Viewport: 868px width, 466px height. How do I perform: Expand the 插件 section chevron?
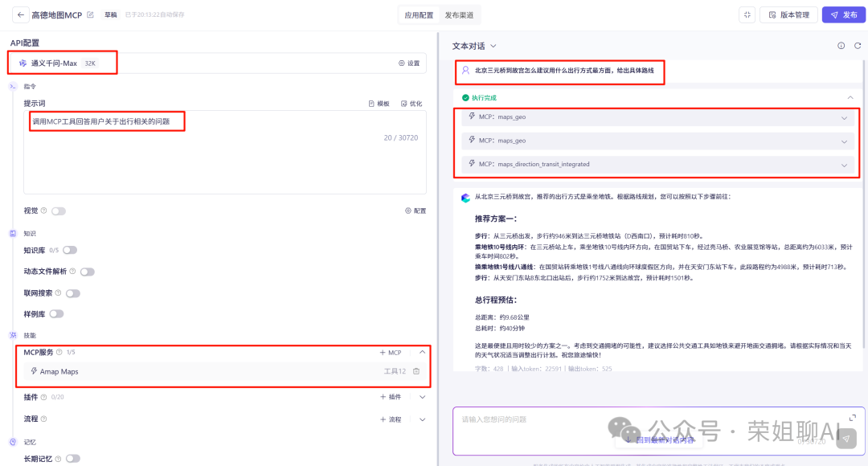(x=424, y=397)
